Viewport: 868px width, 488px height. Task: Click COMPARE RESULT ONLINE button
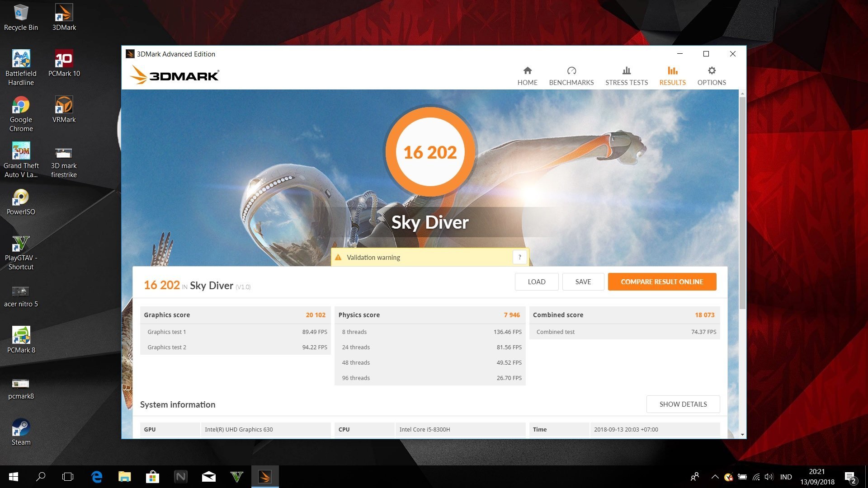click(x=662, y=281)
